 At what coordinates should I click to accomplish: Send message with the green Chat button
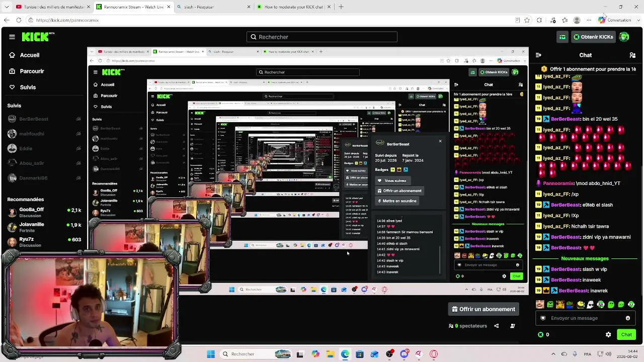click(626, 334)
